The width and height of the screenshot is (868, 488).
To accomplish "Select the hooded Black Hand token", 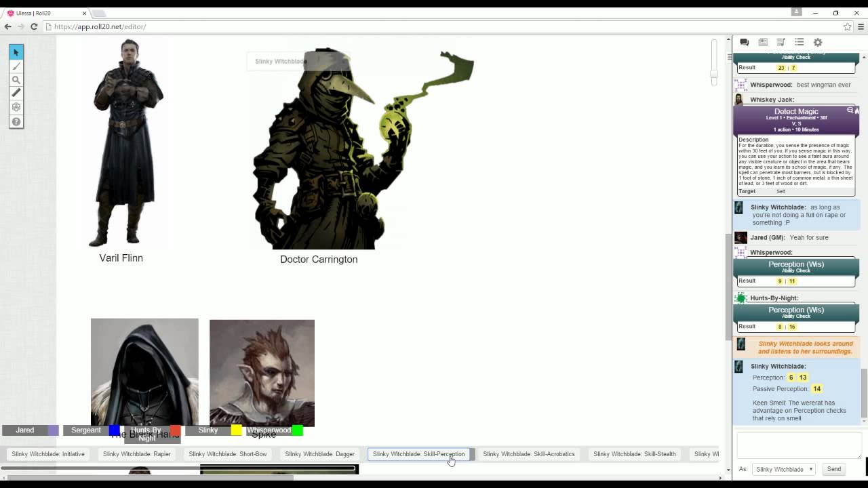I will pos(144,372).
